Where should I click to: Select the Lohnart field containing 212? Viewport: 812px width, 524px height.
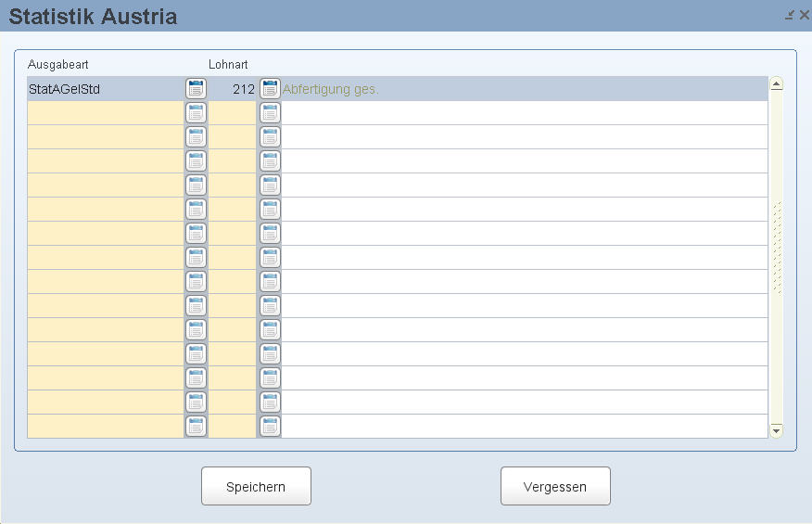coord(233,89)
